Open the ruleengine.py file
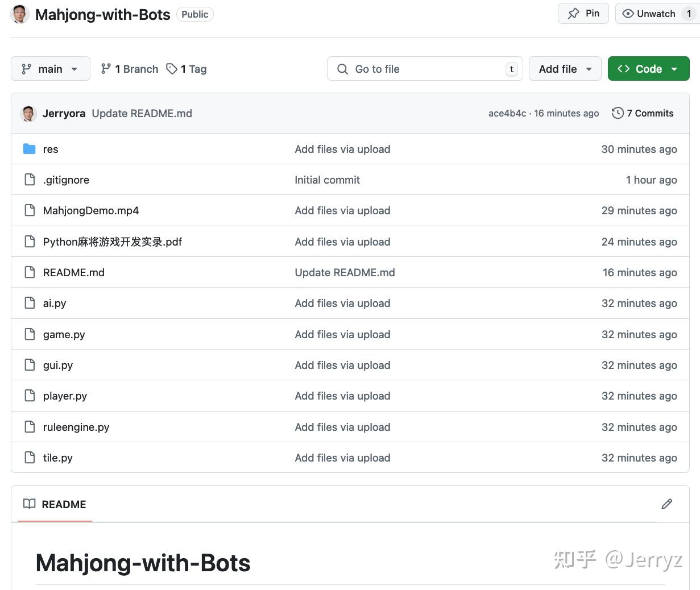This screenshot has width=700, height=590. click(76, 427)
